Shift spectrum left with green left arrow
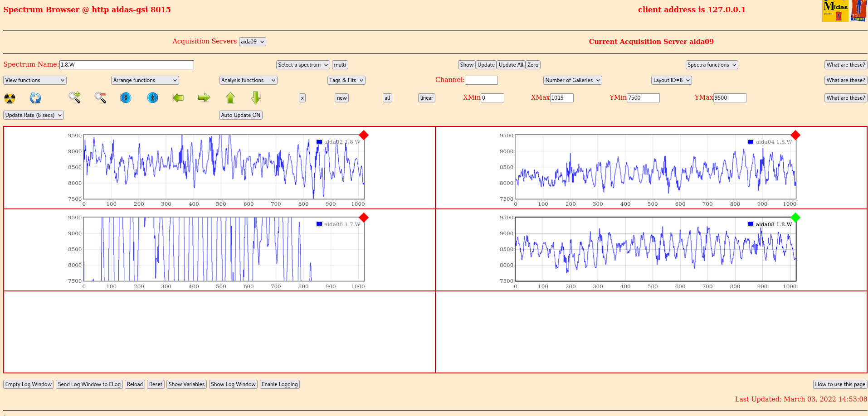Image resolution: width=868 pixels, height=416 pixels. 178,97
